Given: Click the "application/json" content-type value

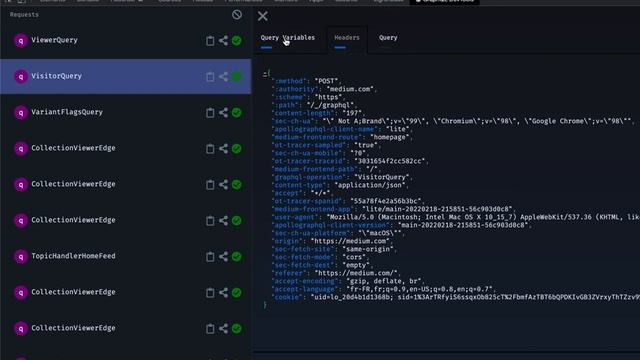Looking at the screenshot, I should point(370,185).
